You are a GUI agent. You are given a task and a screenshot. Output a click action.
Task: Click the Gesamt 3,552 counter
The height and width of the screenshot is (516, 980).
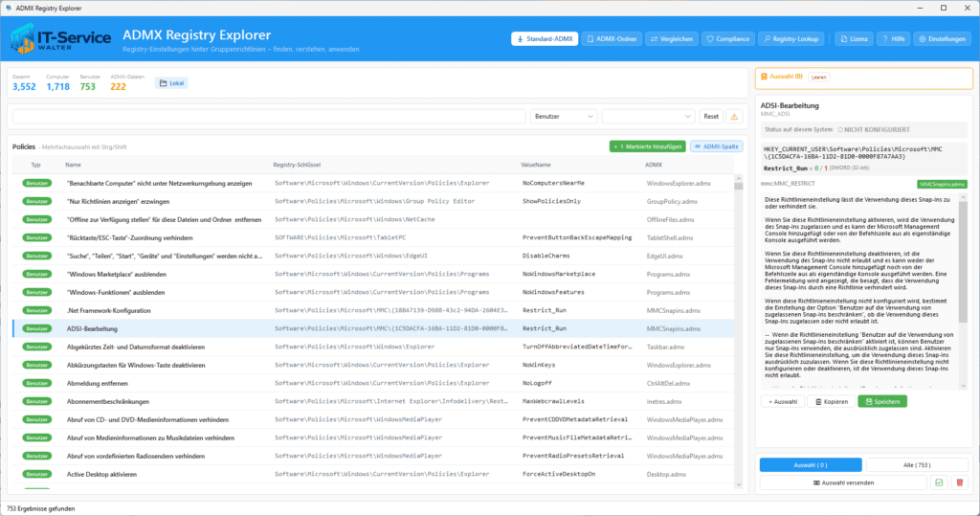[24, 82]
